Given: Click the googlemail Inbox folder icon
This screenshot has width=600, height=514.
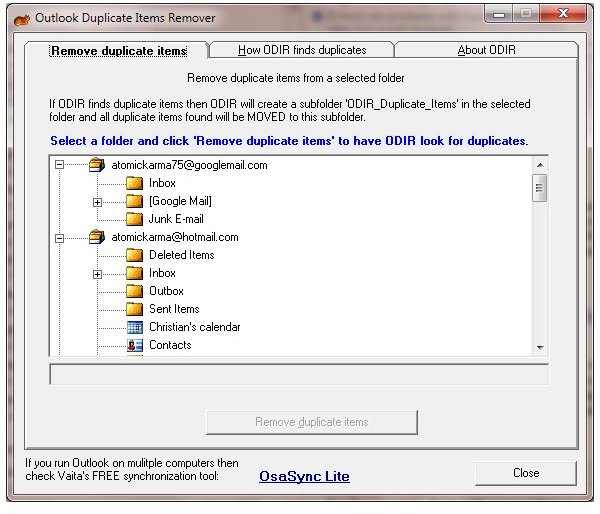Looking at the screenshot, I should pos(135,183).
